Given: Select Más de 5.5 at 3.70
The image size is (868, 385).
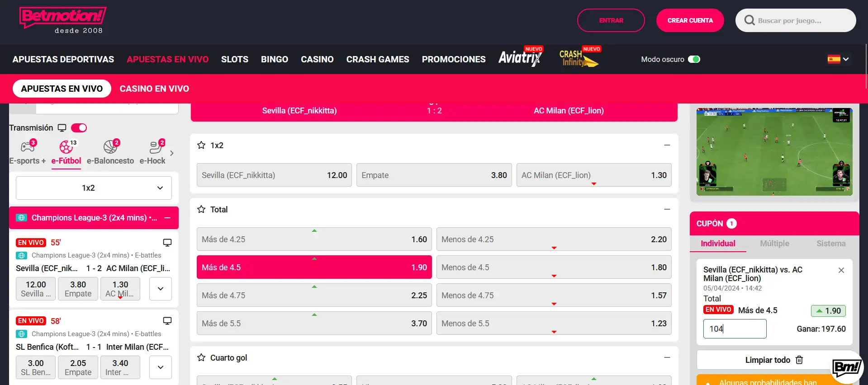Looking at the screenshot, I should click(x=314, y=324).
